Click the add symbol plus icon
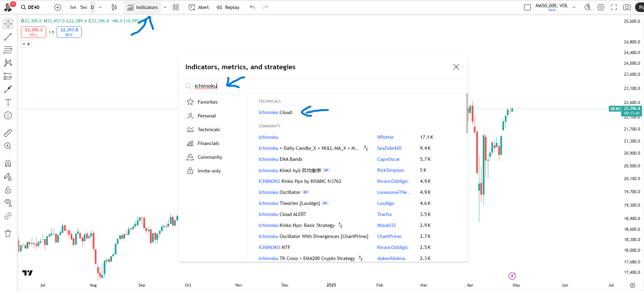This screenshot has width=644, height=291. pyautogui.click(x=58, y=7)
